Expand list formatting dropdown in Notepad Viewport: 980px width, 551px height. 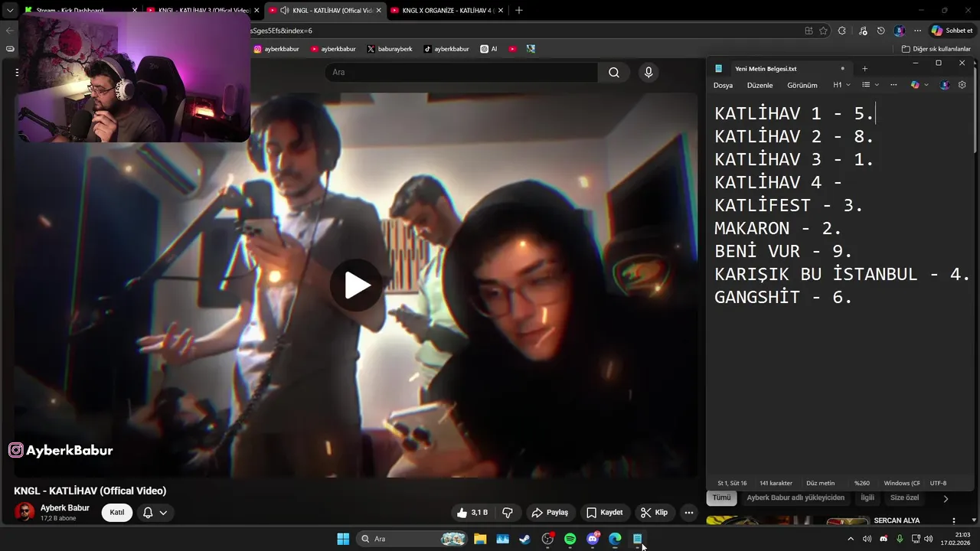point(871,85)
